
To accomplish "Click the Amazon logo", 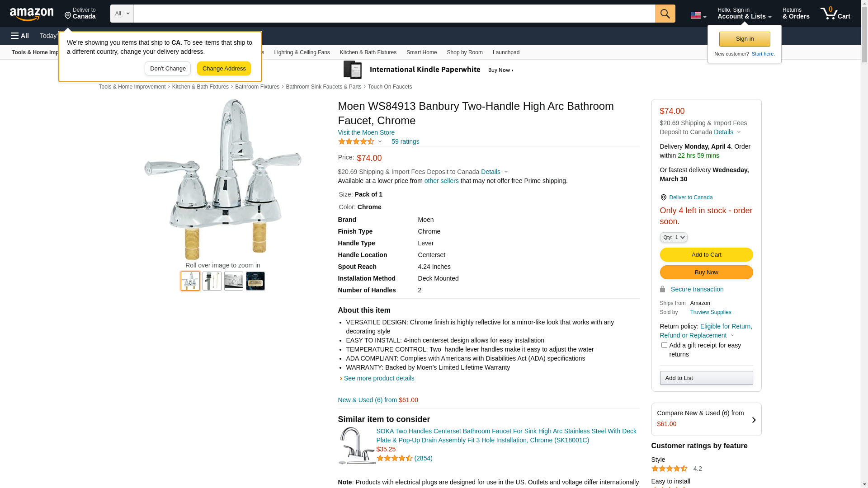I will pos(32,14).
